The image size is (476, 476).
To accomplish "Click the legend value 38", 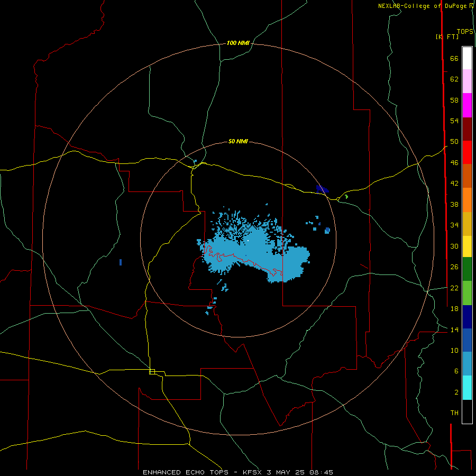I will (x=454, y=205).
